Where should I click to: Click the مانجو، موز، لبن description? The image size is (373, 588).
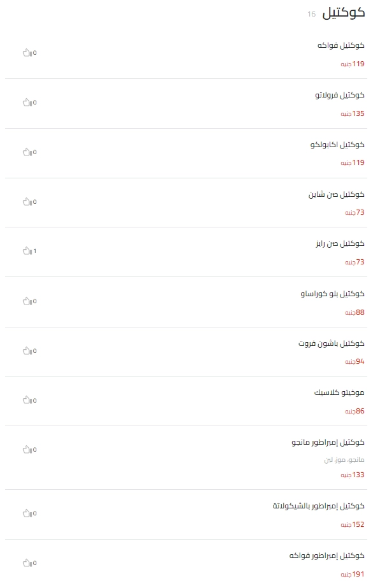[x=344, y=460]
